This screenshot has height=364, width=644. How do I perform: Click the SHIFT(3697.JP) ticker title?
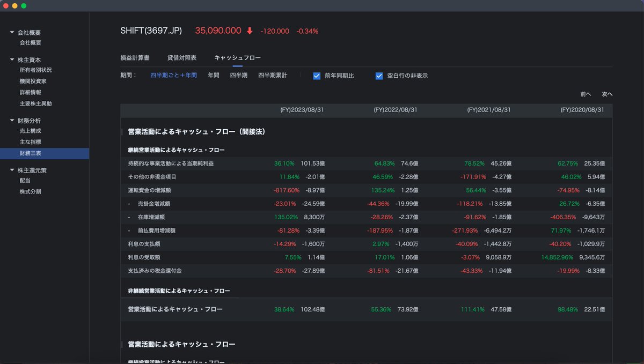point(151,31)
